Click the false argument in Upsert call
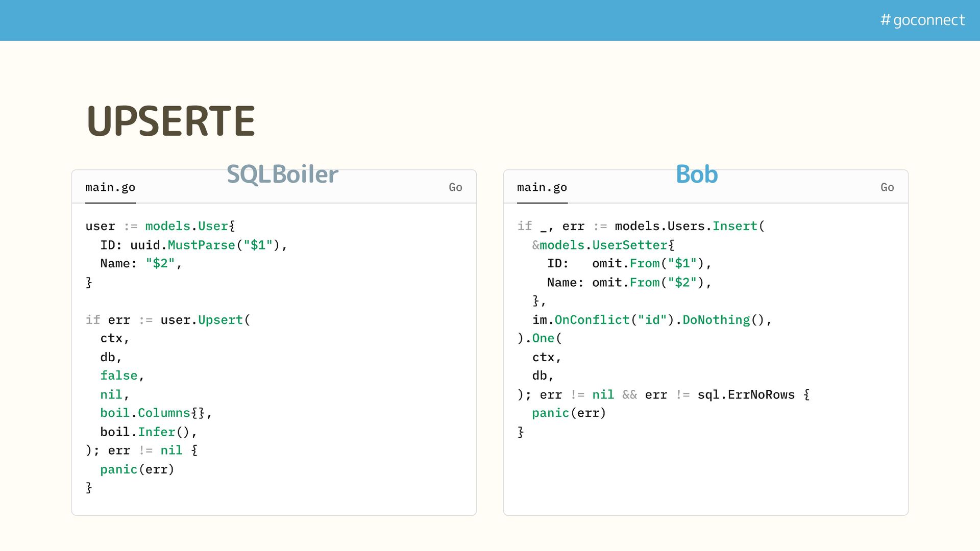Image resolution: width=980 pixels, height=551 pixels. click(x=119, y=375)
